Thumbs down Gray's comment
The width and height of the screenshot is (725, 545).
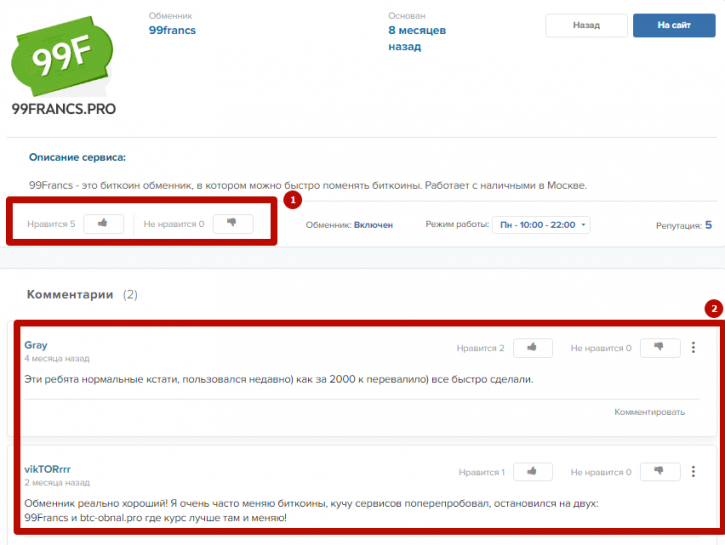click(660, 348)
